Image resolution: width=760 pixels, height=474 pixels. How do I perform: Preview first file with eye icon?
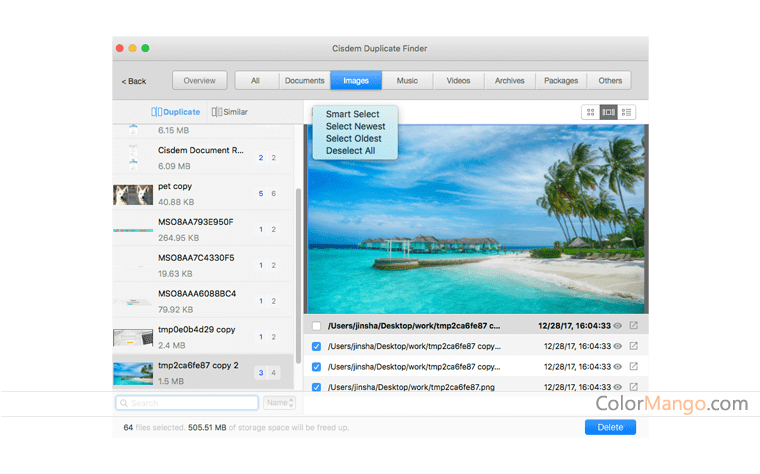[x=618, y=326]
